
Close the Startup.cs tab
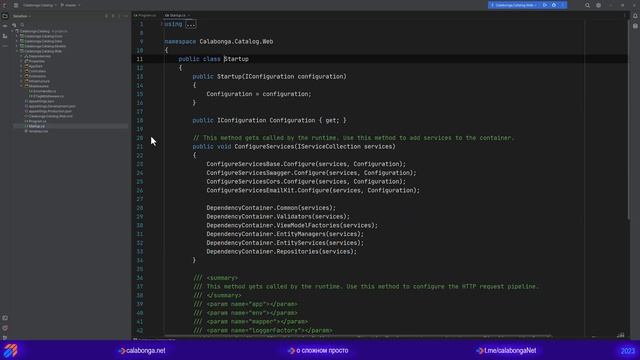click(x=189, y=16)
